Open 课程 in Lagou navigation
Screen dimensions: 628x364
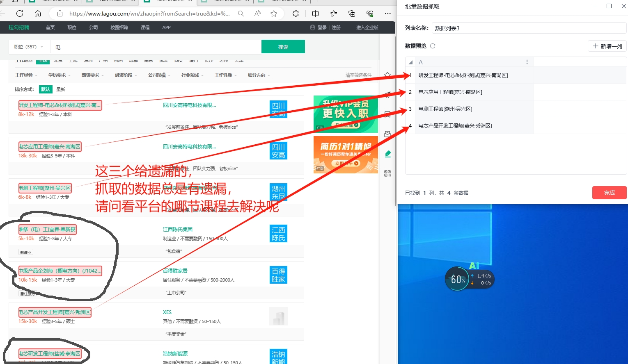(x=145, y=27)
